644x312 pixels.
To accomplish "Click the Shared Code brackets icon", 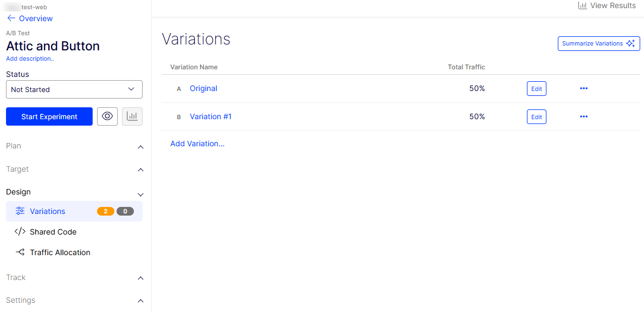I will (x=20, y=232).
